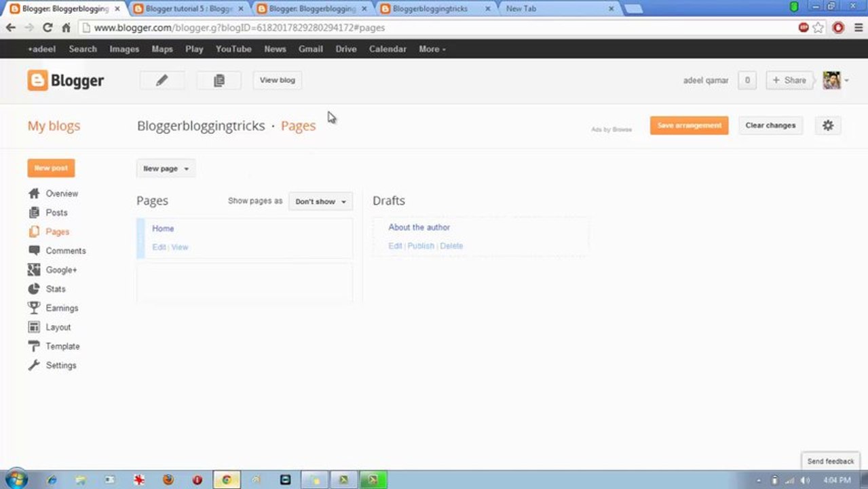Open the Windows Start button
Image resolution: width=868 pixels, height=489 pixels.
click(16, 479)
